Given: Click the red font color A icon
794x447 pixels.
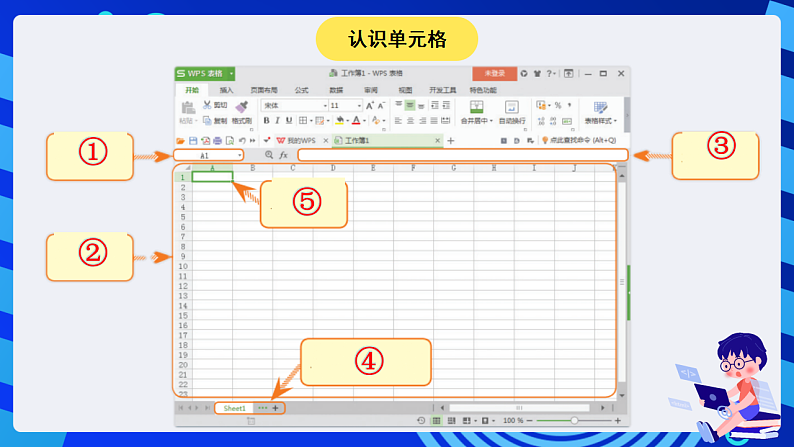Looking at the screenshot, I should click(356, 120).
